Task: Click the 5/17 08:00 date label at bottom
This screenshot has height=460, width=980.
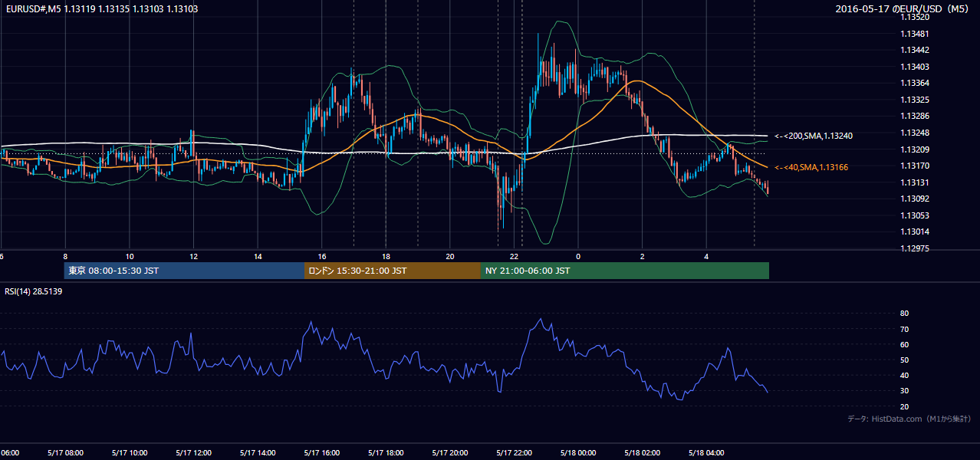Action: tap(64, 453)
